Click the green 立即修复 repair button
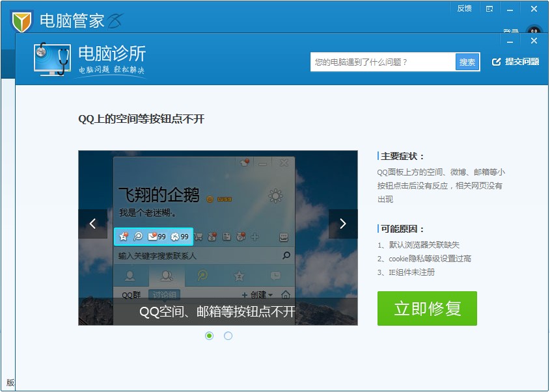The width and height of the screenshot is (550, 392). coord(427,309)
